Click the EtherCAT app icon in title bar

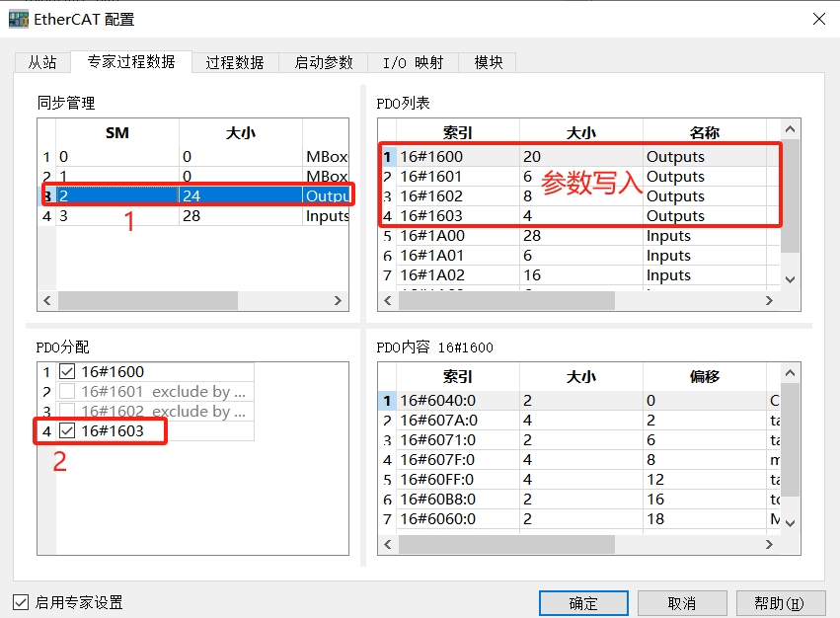pyautogui.click(x=19, y=19)
